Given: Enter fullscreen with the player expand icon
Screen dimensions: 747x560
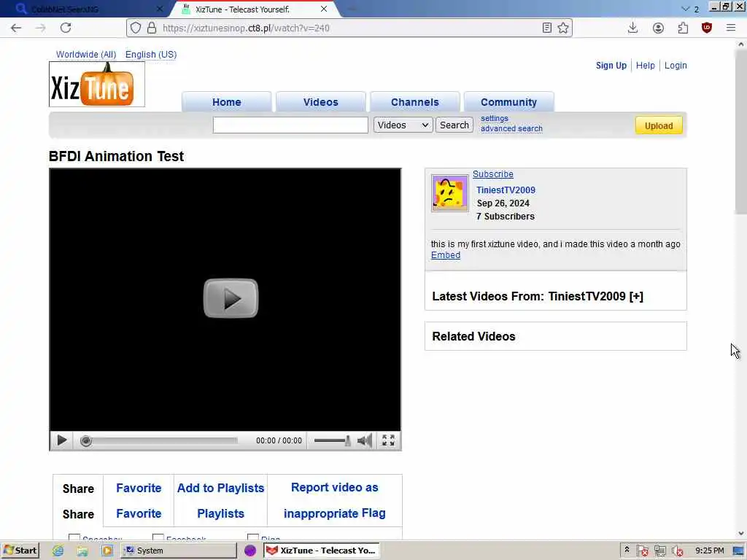Looking at the screenshot, I should (388, 440).
